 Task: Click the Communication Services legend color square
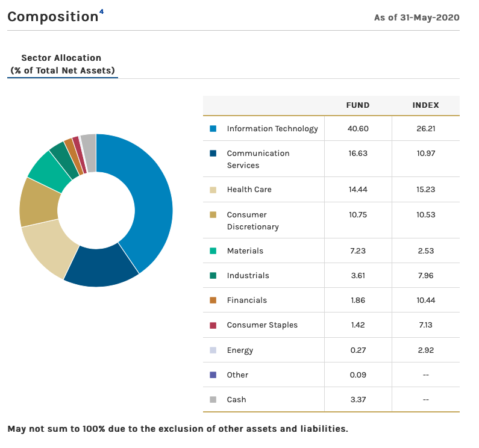coord(213,153)
